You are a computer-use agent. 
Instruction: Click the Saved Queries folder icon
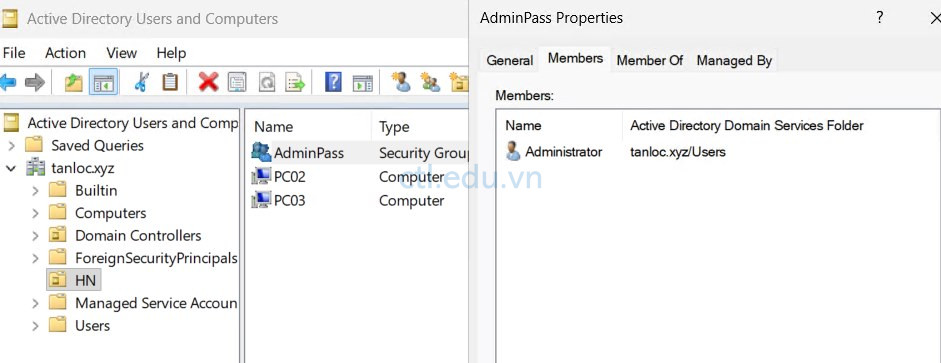[x=35, y=145]
